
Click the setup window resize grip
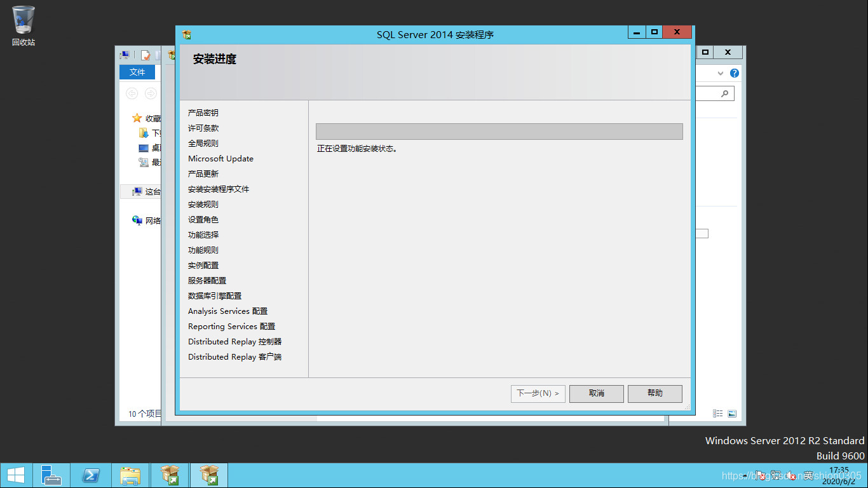[x=687, y=407]
